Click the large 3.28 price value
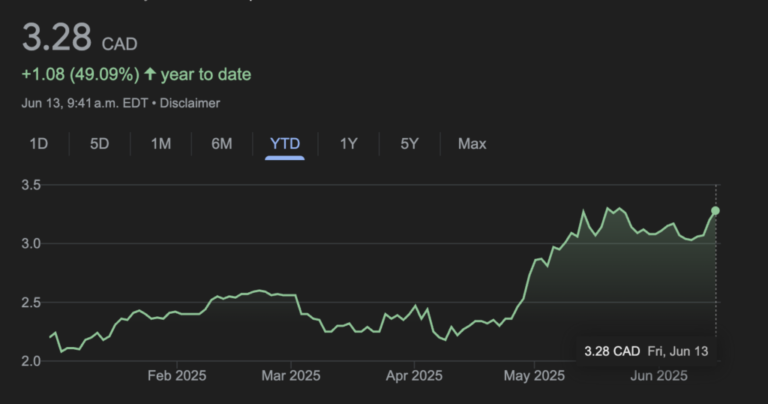This screenshot has width=768, height=404. coord(56,41)
